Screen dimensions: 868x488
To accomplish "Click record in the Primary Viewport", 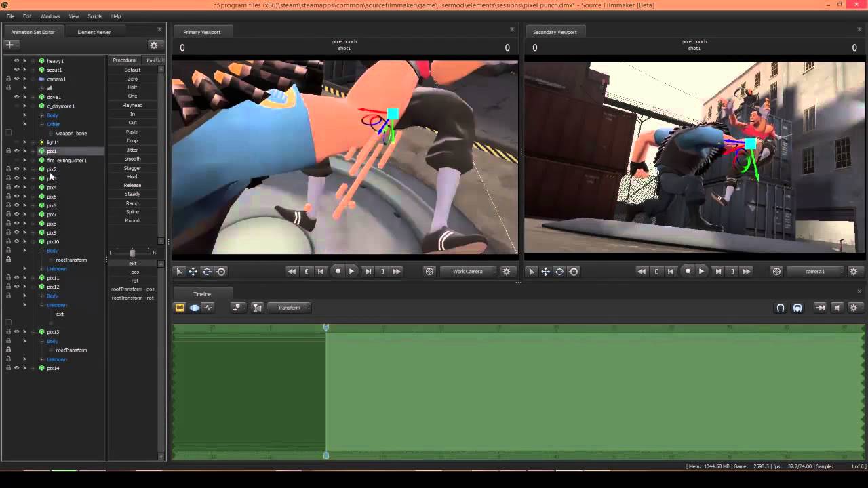I will click(x=338, y=271).
